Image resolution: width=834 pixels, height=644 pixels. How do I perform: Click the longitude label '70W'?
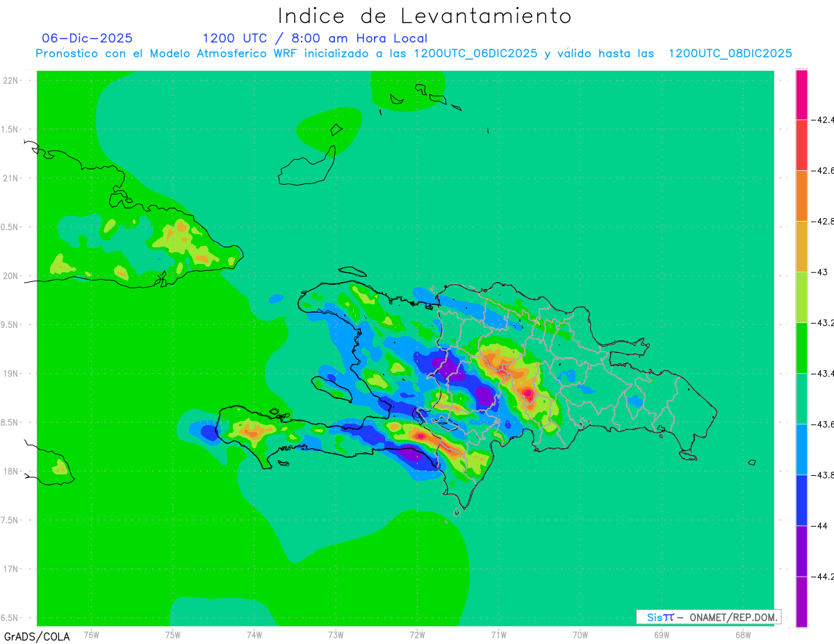tap(580, 634)
